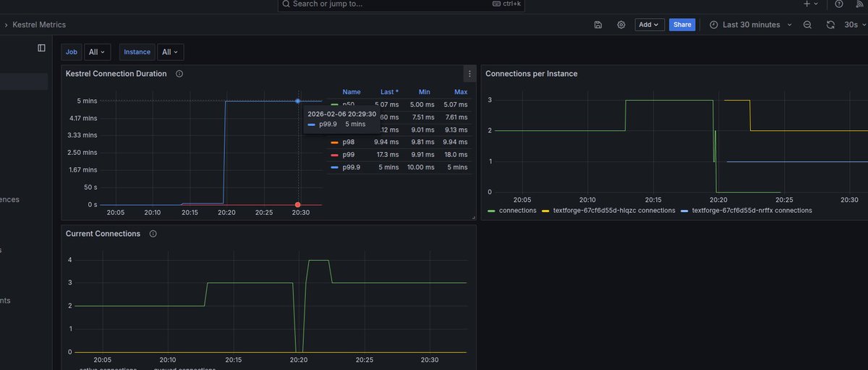Sort legend by Min column header
The width and height of the screenshot is (868, 370).
(424, 92)
